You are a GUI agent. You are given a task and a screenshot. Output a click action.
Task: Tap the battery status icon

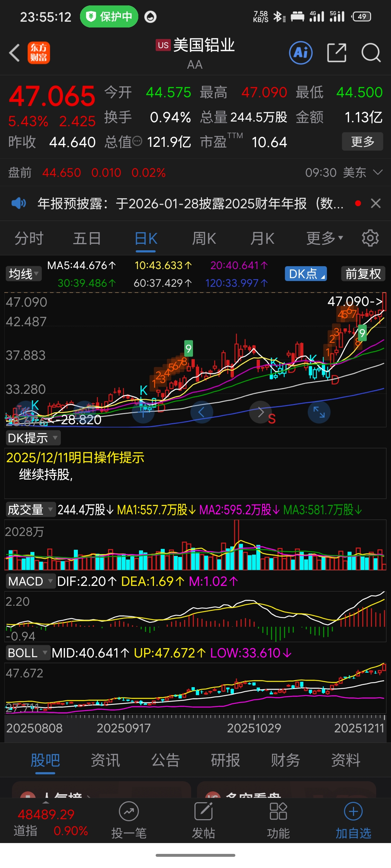click(362, 17)
